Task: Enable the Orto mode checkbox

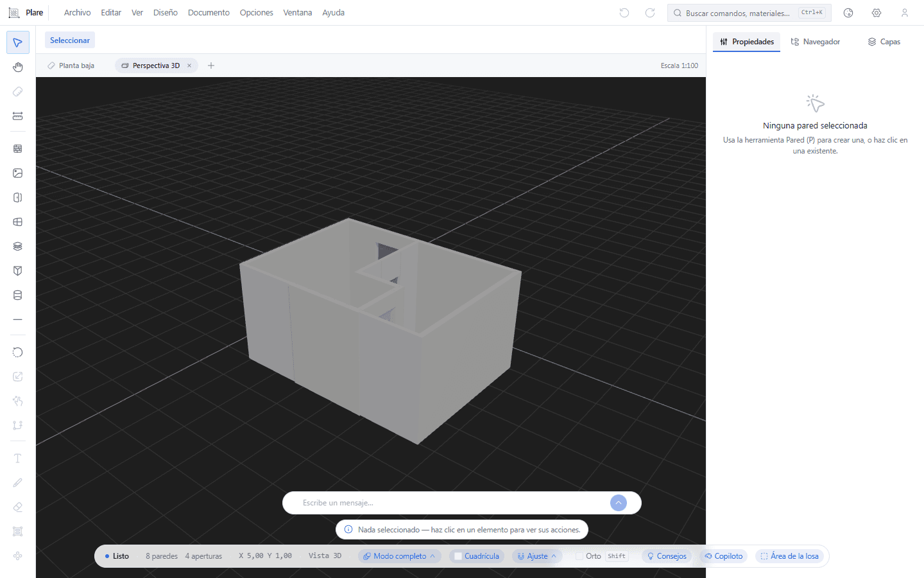Action: (x=579, y=556)
